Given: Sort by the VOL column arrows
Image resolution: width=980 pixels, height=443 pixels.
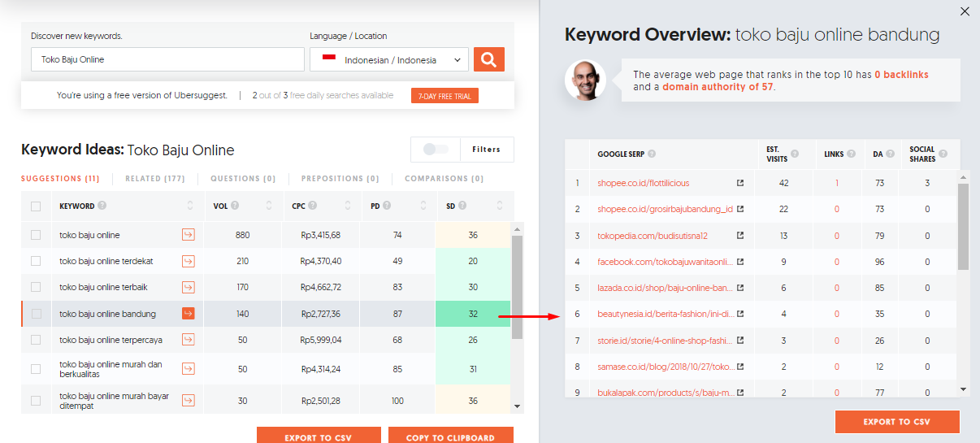Looking at the screenshot, I should [x=269, y=206].
